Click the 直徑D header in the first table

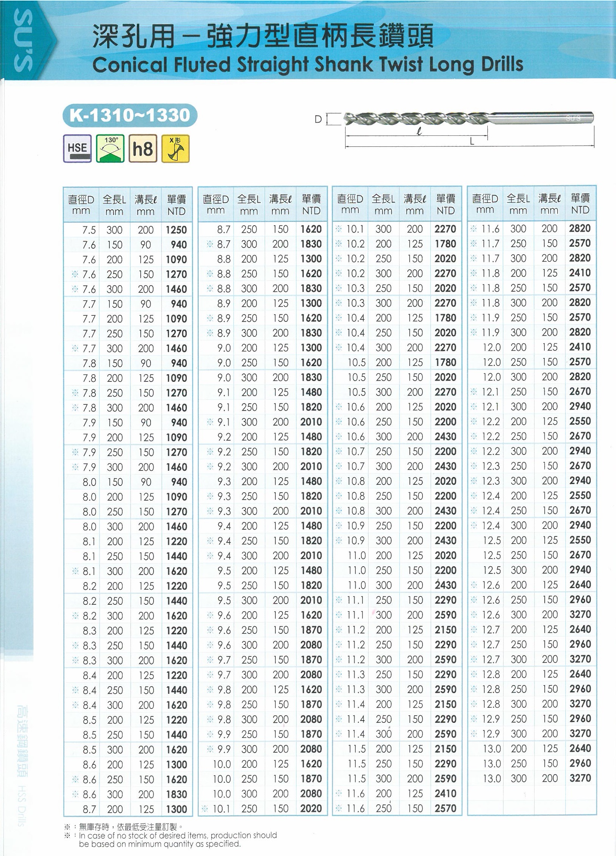click(81, 204)
